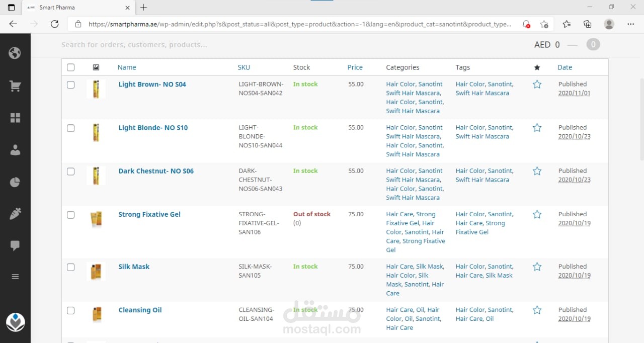Sort products by Price column
Screen dimensions: 644x343
click(355, 67)
